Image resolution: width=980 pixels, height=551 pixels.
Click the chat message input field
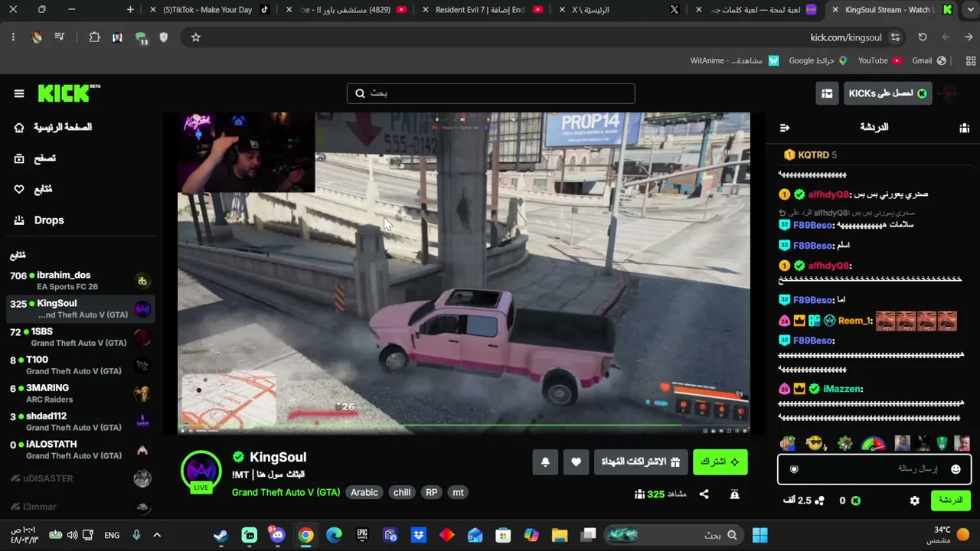pyautogui.click(x=874, y=469)
